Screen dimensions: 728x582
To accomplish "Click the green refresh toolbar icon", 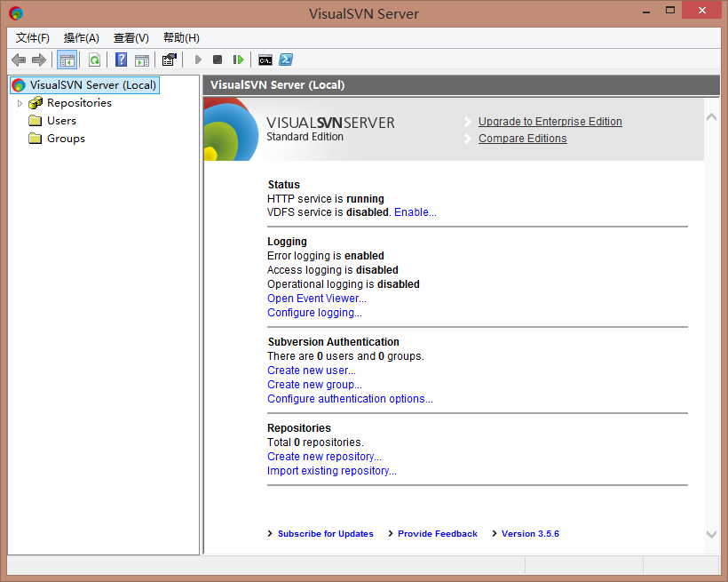I will click(95, 60).
